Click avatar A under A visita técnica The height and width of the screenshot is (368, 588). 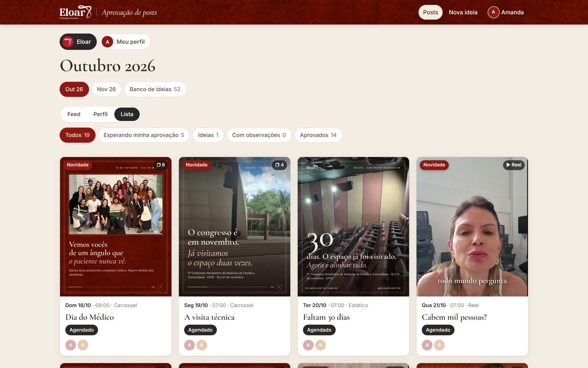pos(189,345)
